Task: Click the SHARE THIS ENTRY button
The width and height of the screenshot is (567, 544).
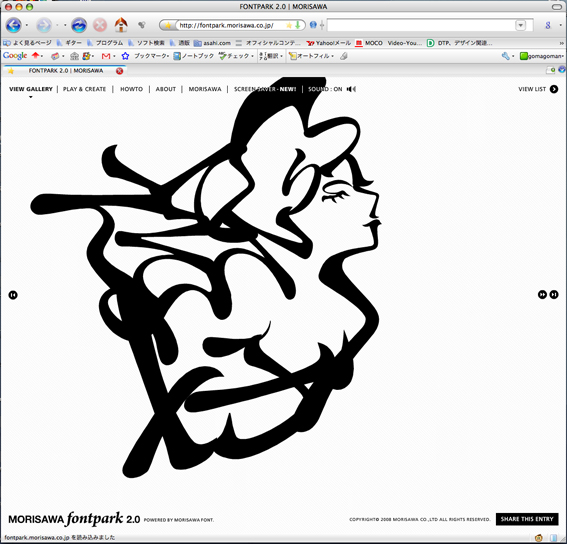Action: tap(527, 519)
